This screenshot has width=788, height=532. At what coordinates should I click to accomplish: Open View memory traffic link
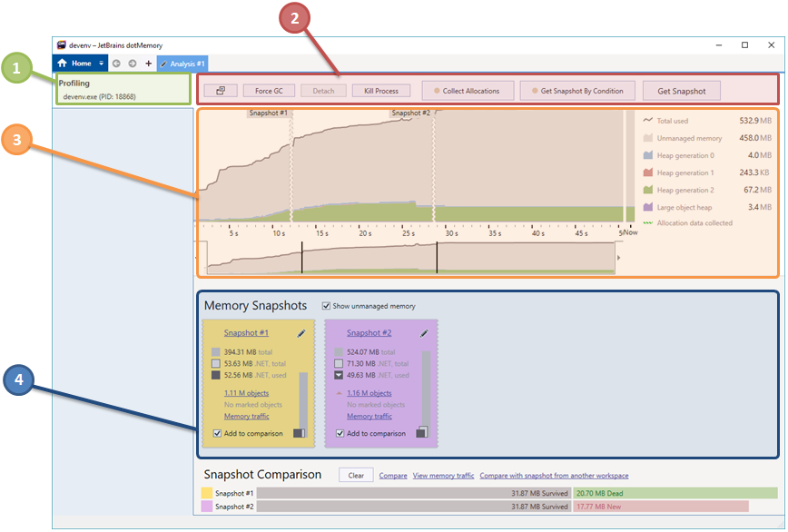pos(443,475)
